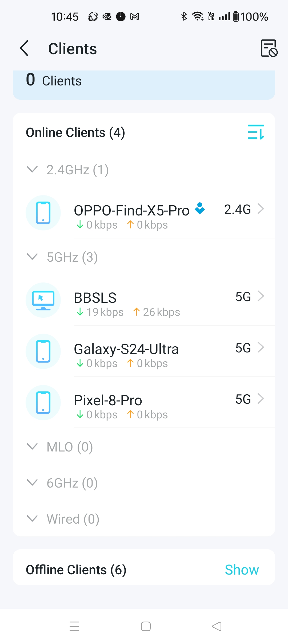Expand the MLO (0) section
This screenshot has height=644, width=288.
point(32,446)
